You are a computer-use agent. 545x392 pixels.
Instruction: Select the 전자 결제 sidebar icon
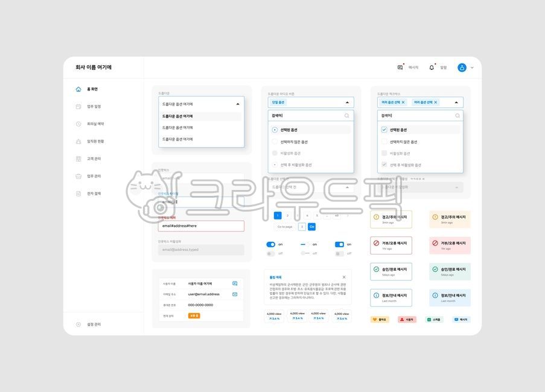[x=78, y=193]
